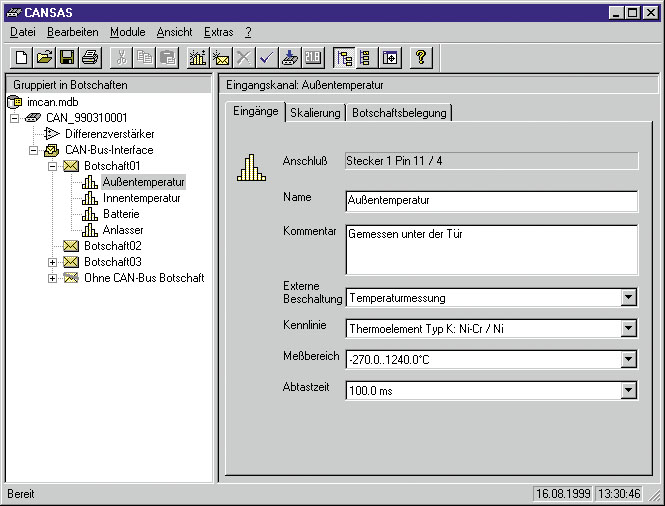Open the Abtastzeit dropdown list
Screen dimensions: 665x506
628,391
